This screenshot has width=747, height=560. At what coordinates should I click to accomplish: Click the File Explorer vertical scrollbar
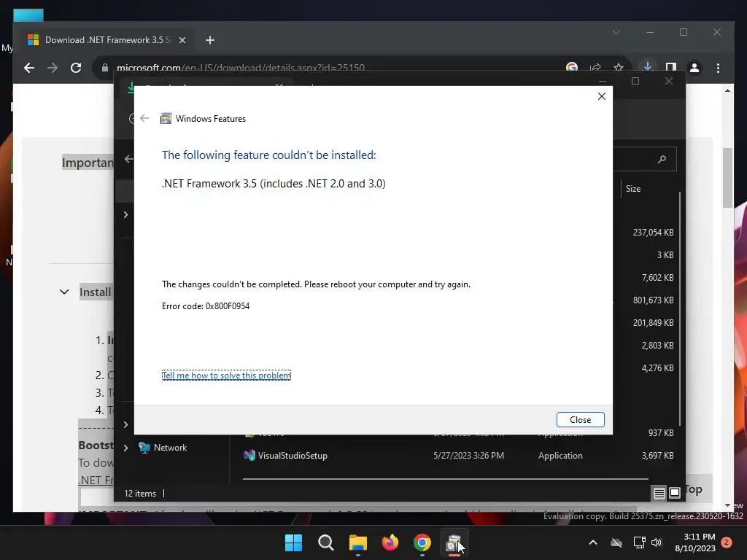tap(680, 308)
